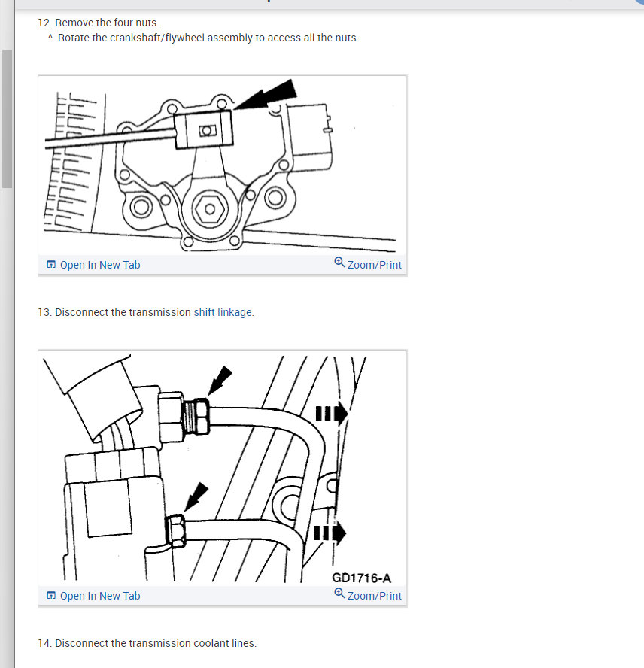Follow the shift linkage hyperlink in step 13
644x668 pixels.
click(223, 312)
